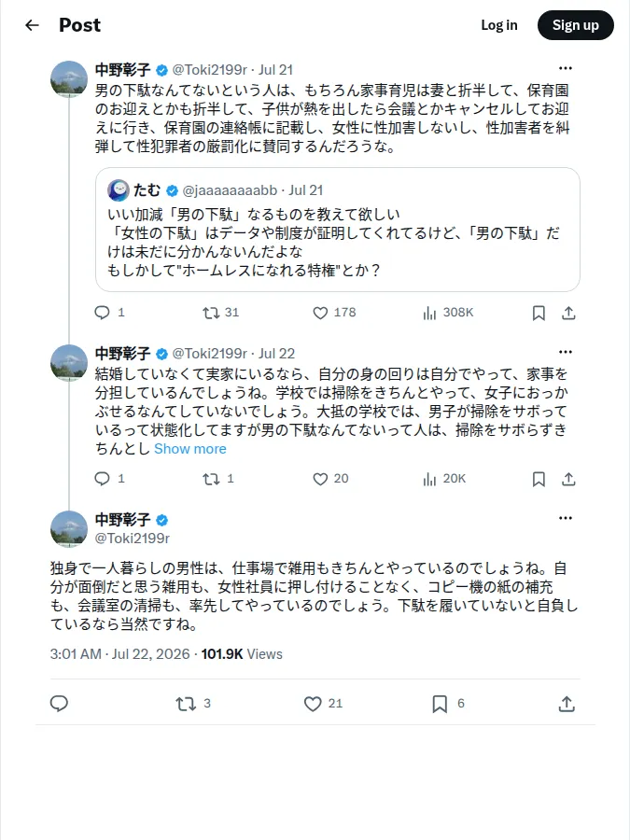Open @Toki2199r handle on main post
The image size is (630, 840).
132,539
